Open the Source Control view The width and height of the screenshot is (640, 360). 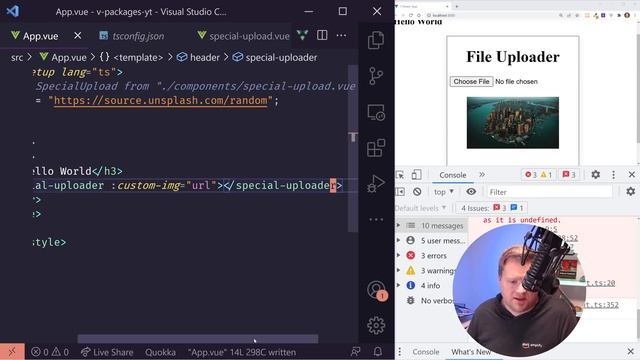click(376, 76)
